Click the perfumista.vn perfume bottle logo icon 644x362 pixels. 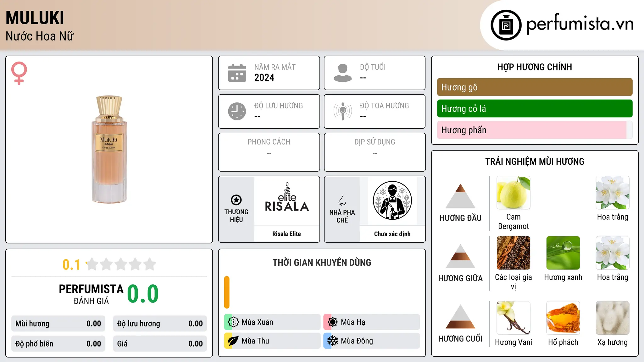[x=506, y=25]
